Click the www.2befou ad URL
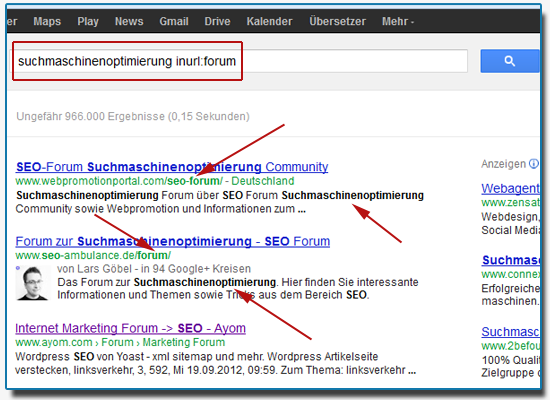This screenshot has width=550, height=400. [510, 346]
